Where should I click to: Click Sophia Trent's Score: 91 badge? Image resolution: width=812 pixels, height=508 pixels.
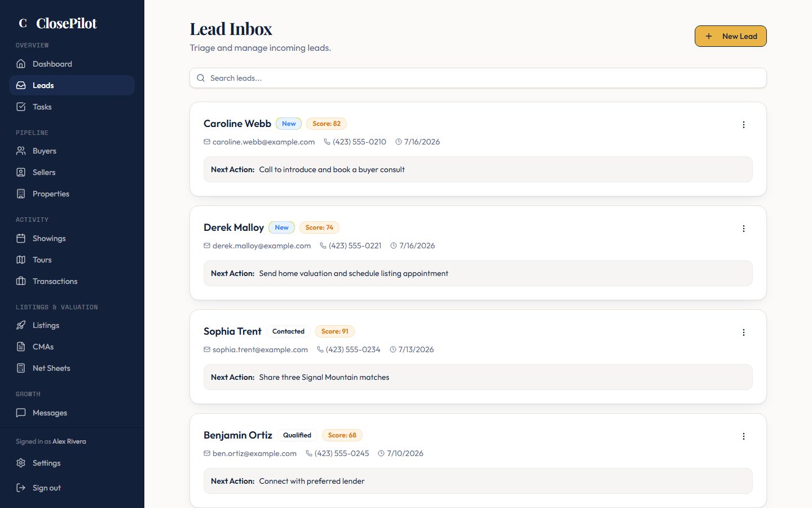[335, 331]
